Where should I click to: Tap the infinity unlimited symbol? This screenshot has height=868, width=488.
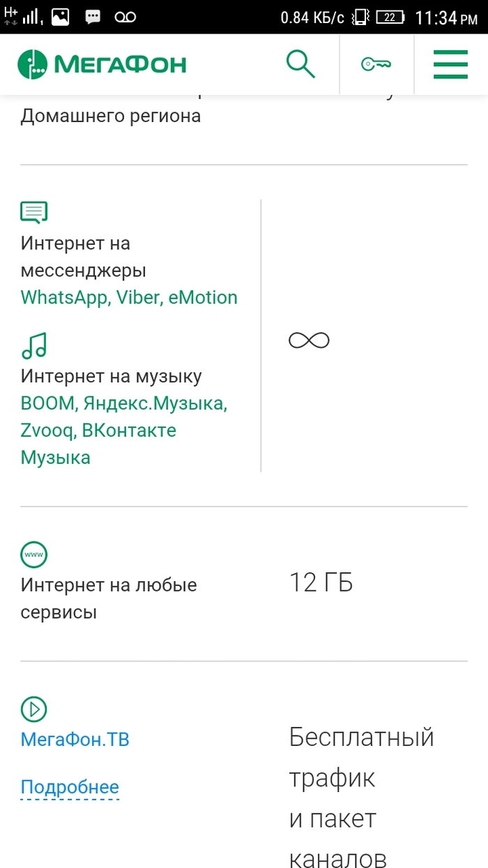coord(309,341)
